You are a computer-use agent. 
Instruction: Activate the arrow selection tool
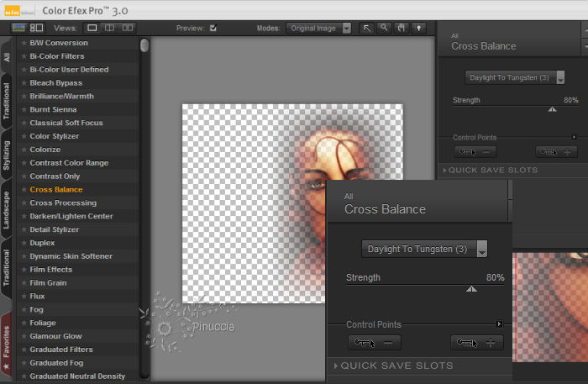point(366,28)
